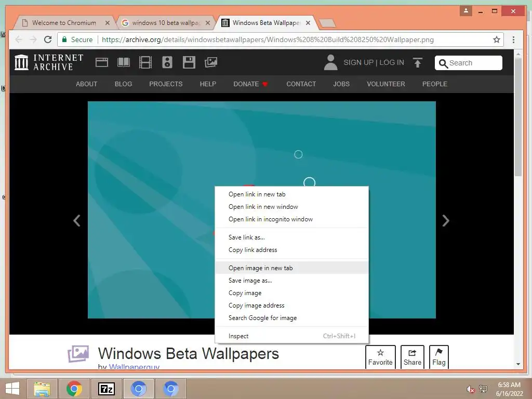532x399 pixels.
Task: Open the Audio speaker icon
Action: 167,62
